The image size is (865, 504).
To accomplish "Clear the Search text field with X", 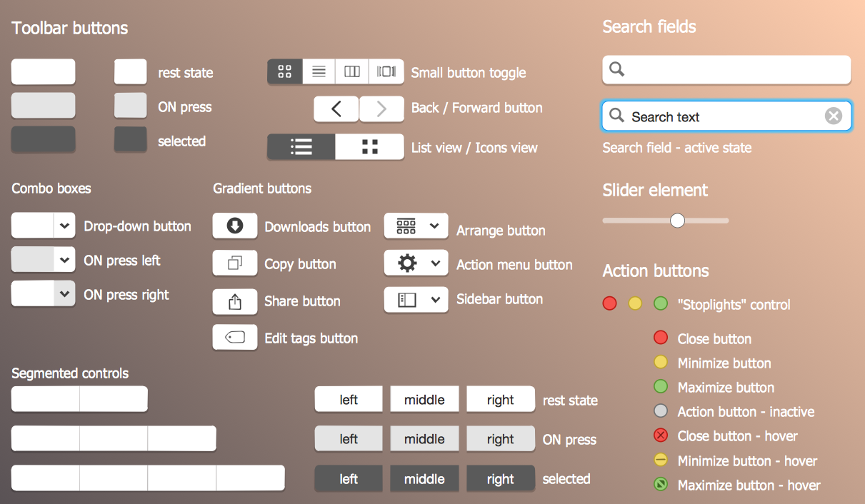I will [x=833, y=116].
